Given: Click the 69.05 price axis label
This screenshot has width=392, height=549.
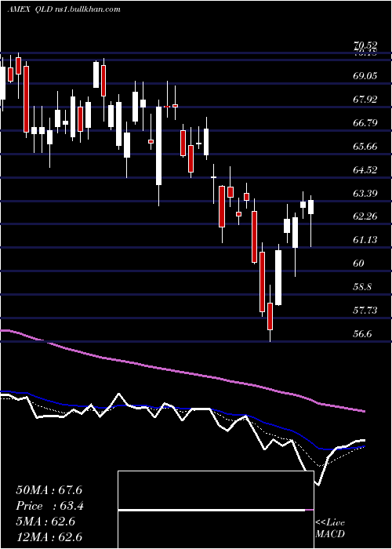Looking at the screenshot, I should tap(365, 75).
